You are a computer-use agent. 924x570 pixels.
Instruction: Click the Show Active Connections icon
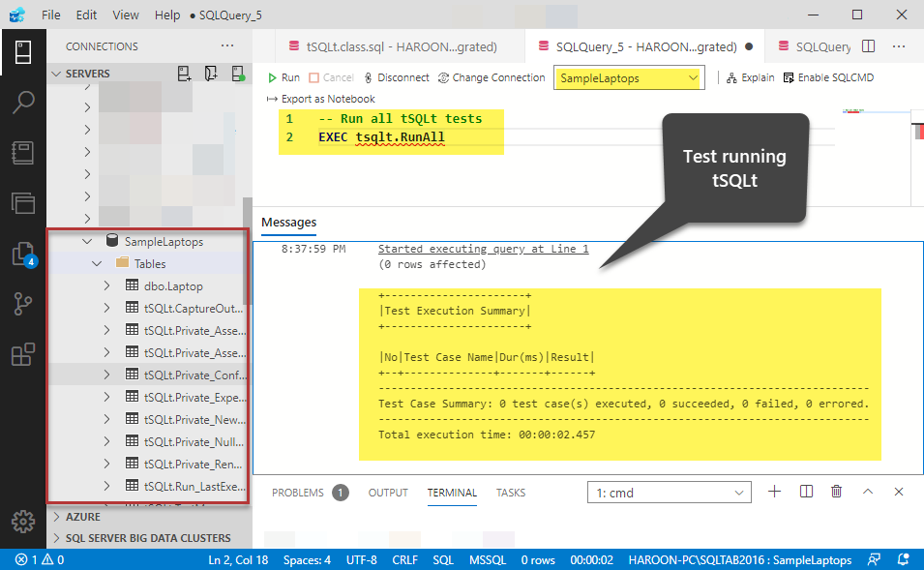pos(238,74)
